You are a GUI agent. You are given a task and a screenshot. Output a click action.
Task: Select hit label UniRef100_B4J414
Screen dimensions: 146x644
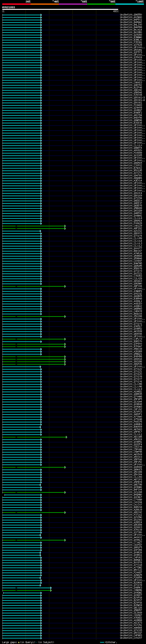131,30
